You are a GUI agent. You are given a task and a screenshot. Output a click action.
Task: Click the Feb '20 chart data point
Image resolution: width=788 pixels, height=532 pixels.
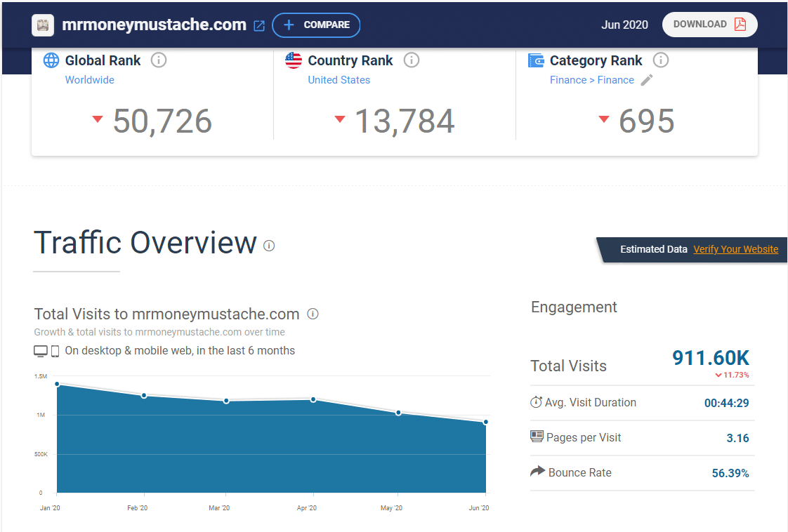(x=144, y=395)
